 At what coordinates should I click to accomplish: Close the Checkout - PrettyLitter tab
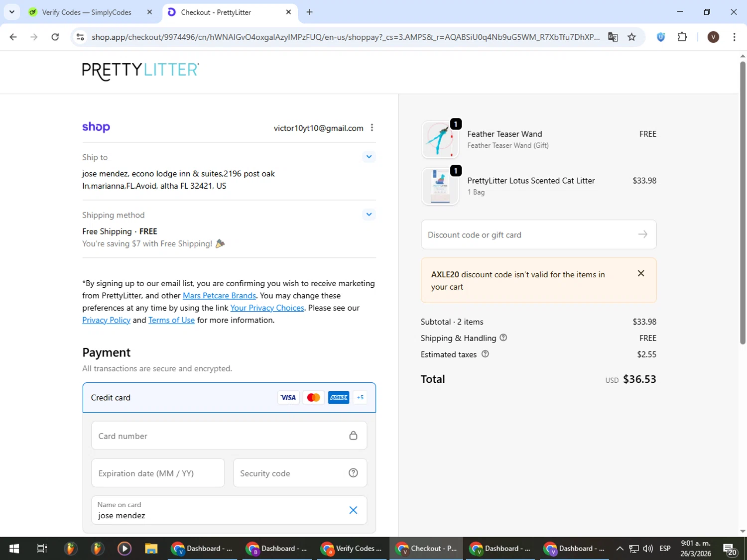pyautogui.click(x=288, y=12)
